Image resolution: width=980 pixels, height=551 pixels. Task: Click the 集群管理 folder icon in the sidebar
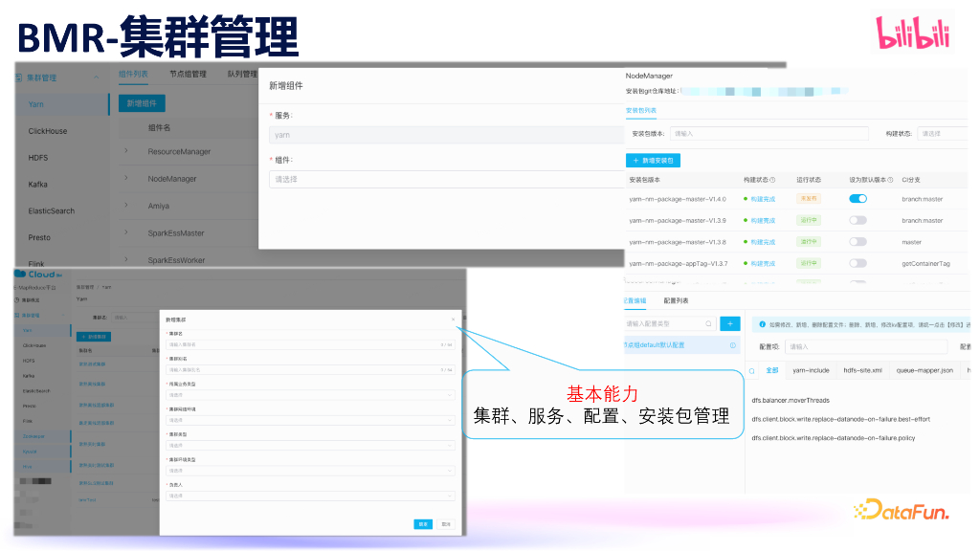click(18, 77)
